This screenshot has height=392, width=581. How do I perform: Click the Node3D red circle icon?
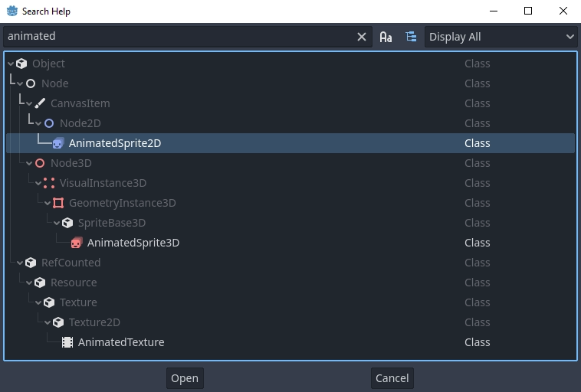40,163
